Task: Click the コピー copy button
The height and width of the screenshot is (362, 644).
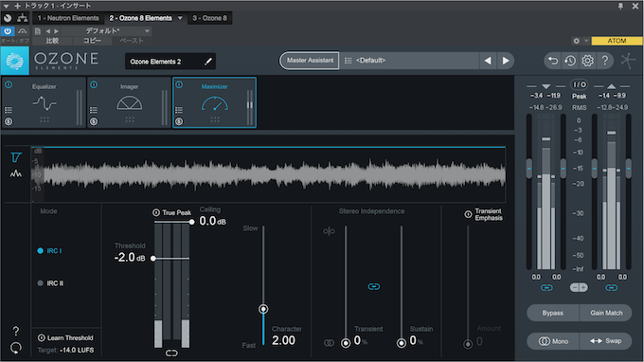Action: [92, 41]
